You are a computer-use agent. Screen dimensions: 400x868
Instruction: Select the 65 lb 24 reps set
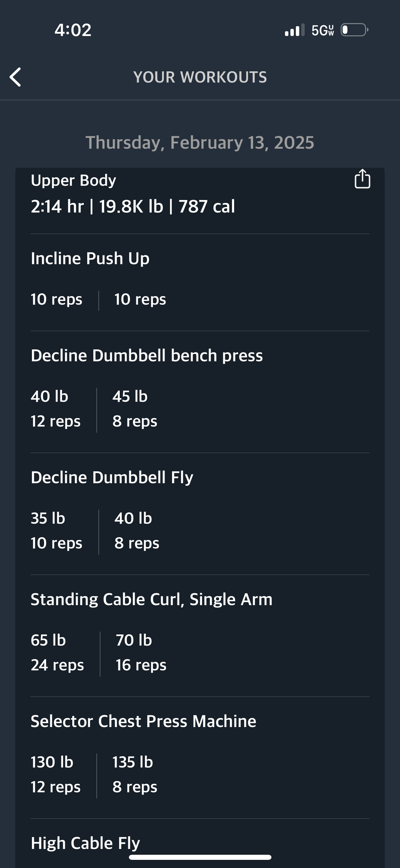(x=57, y=653)
